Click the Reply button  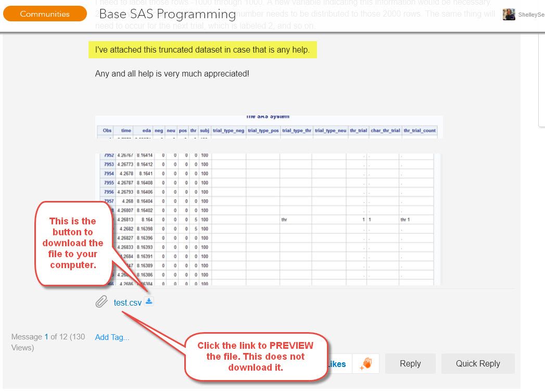[x=410, y=363]
